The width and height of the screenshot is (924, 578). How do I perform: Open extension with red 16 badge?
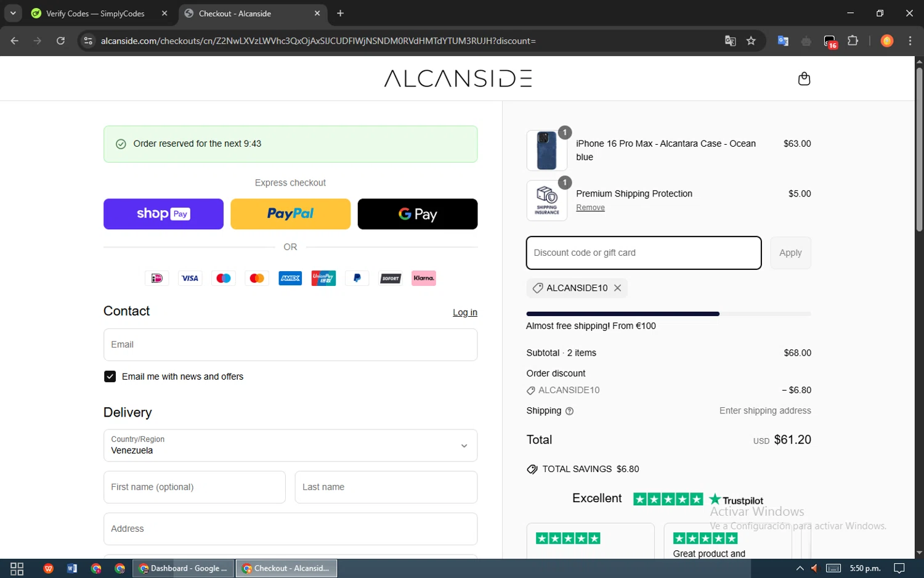[x=830, y=41]
